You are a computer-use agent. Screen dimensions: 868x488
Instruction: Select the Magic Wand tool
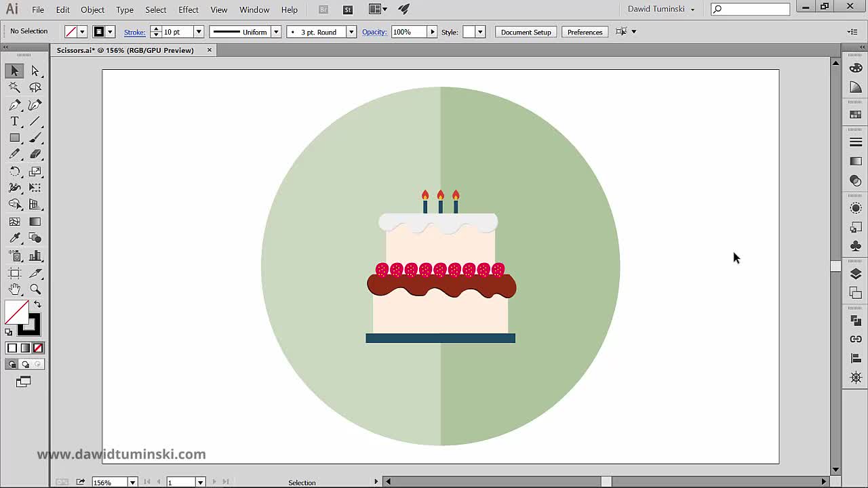tap(14, 87)
